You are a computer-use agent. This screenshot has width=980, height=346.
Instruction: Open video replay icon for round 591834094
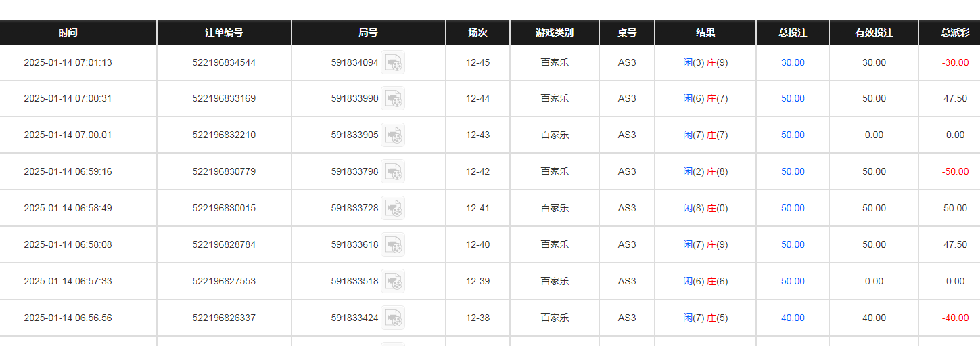(x=393, y=62)
